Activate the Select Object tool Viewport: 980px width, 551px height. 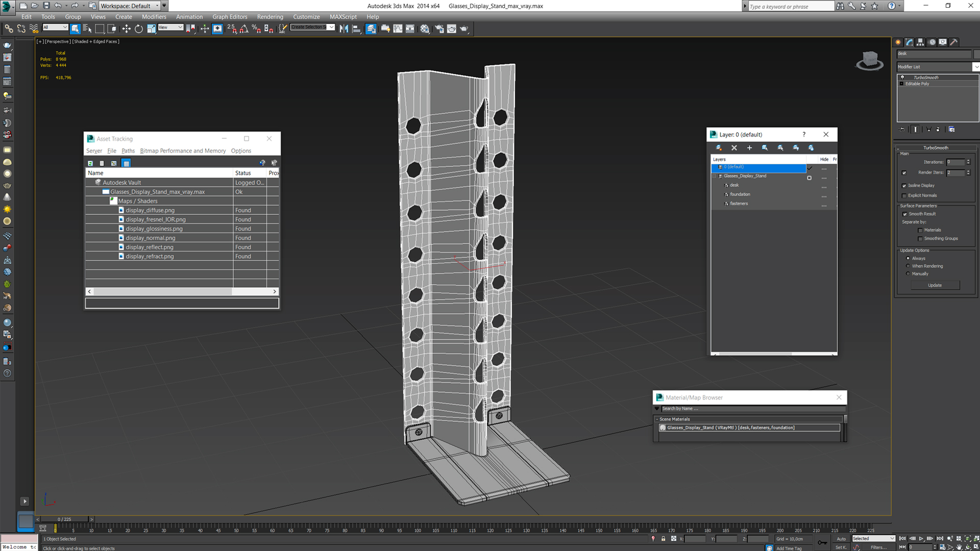pos(75,29)
